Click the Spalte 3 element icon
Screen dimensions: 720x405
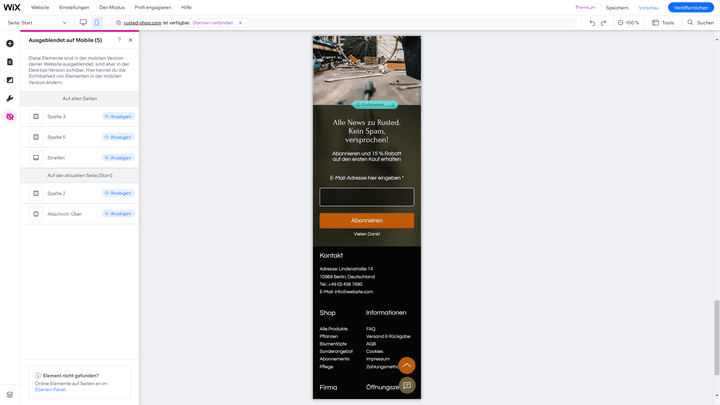click(36, 117)
